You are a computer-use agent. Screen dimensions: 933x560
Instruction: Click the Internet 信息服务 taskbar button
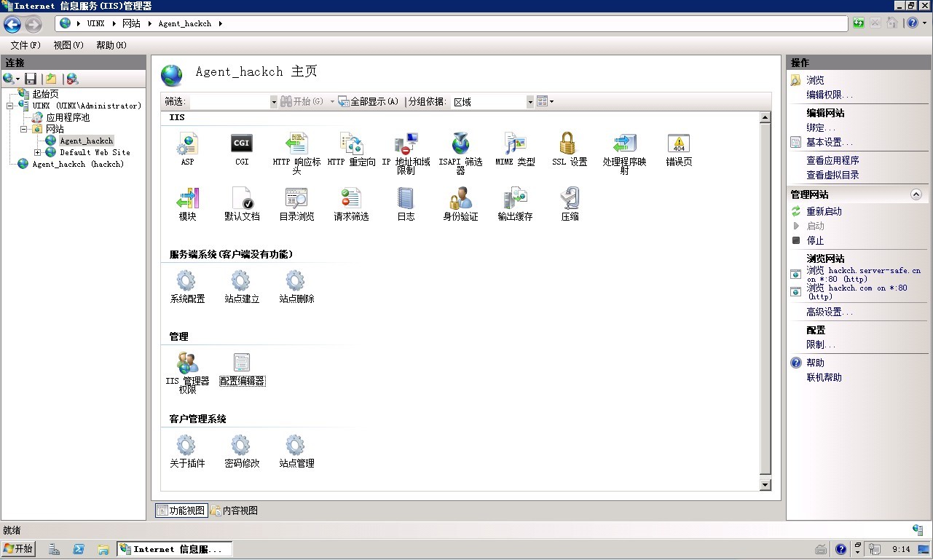click(x=174, y=549)
